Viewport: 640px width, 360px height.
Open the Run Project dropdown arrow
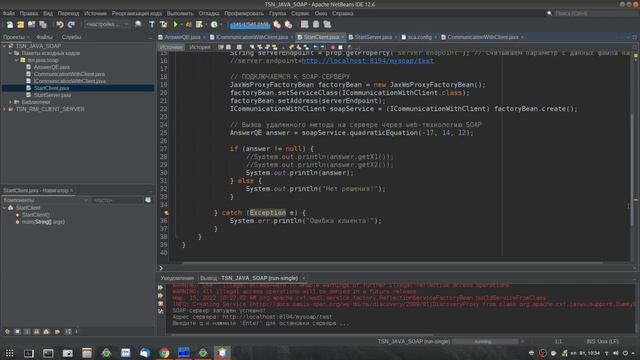tap(181, 24)
